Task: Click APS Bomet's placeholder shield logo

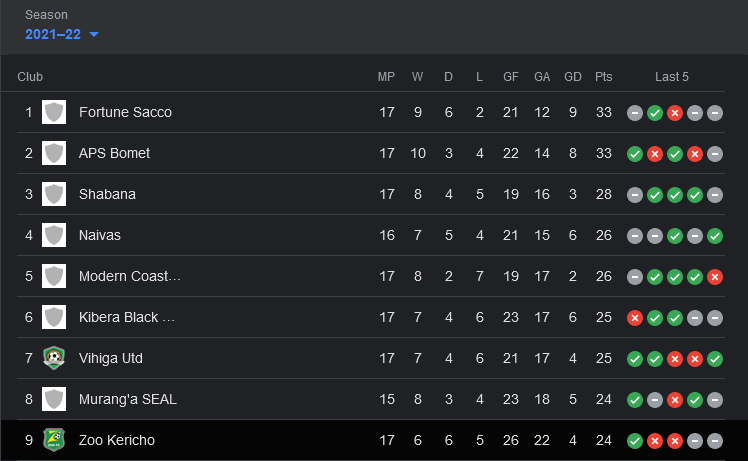Action: point(54,153)
